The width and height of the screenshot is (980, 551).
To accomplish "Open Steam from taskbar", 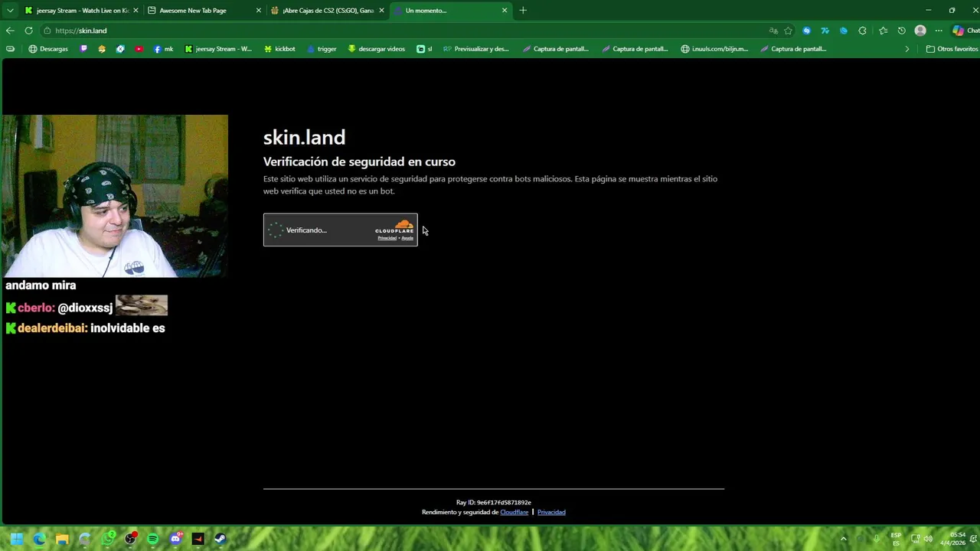I will pos(220,539).
